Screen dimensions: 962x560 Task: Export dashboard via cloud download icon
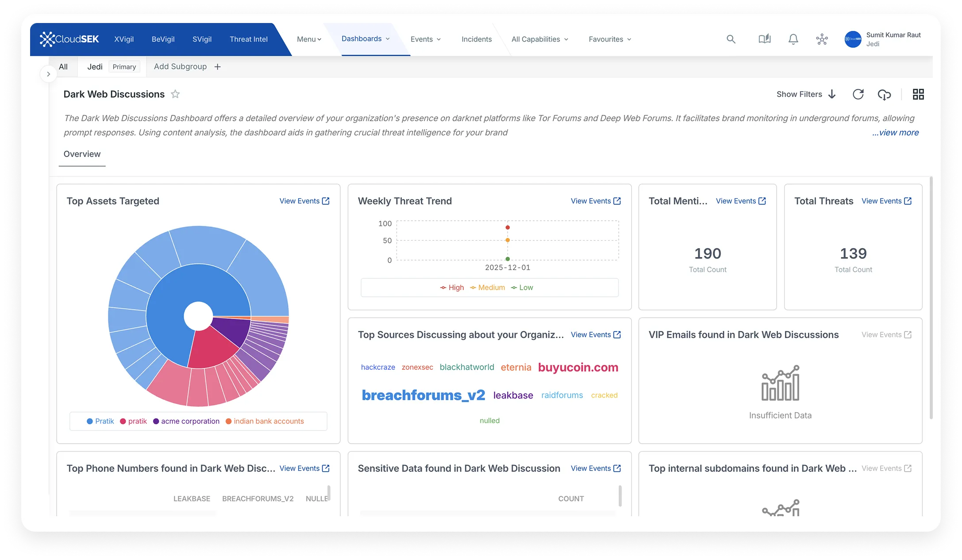point(884,94)
